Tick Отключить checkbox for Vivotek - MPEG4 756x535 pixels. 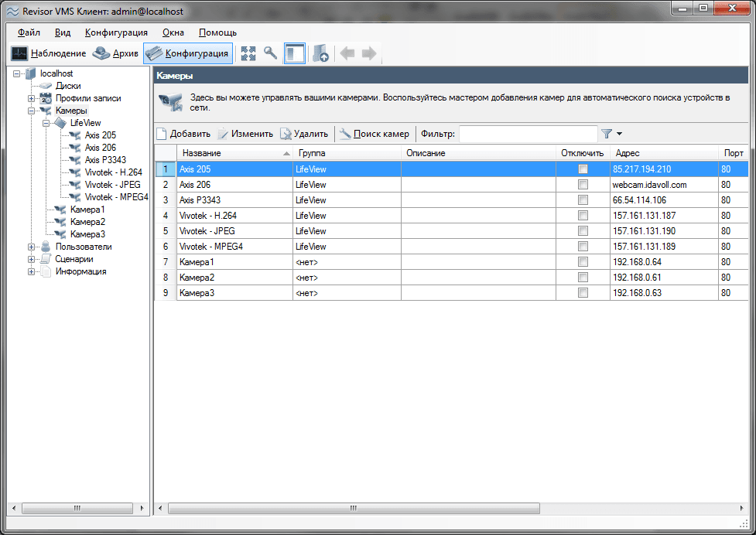(x=583, y=246)
